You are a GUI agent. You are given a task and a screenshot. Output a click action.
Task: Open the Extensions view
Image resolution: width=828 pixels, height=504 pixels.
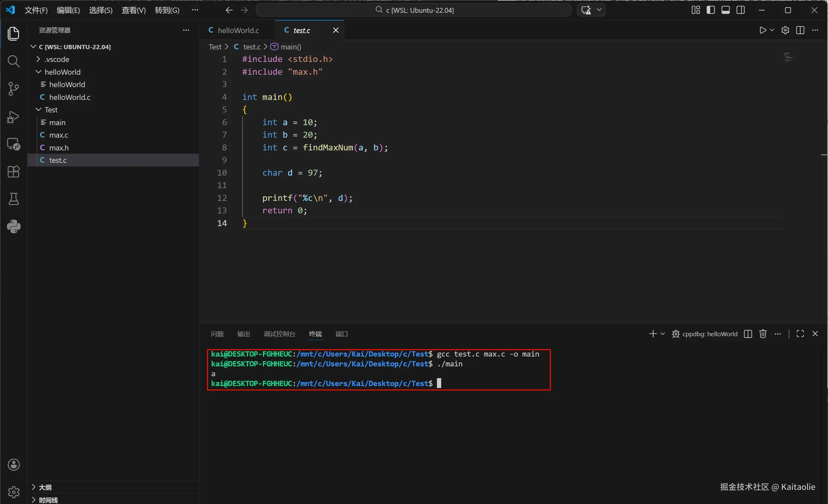[13, 171]
